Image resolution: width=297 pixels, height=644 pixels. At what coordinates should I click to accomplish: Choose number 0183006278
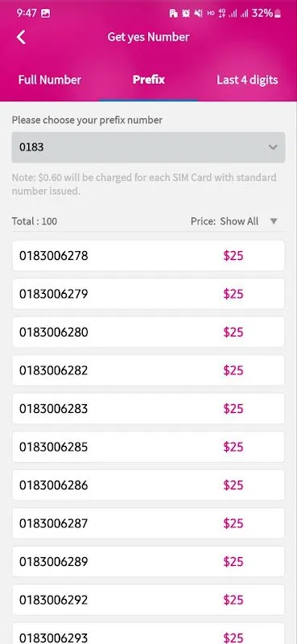point(148,256)
